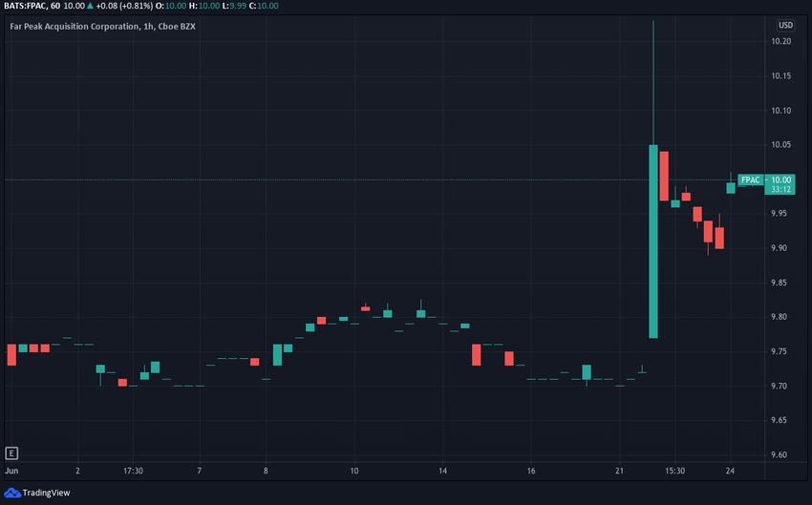The image size is (812, 505).
Task: Click the FPAC price label tag
Action: point(750,180)
